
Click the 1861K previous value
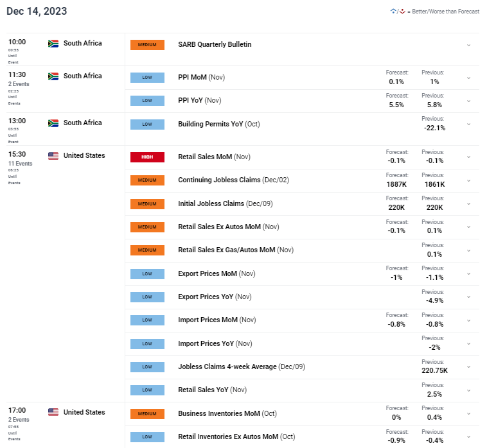tap(434, 184)
